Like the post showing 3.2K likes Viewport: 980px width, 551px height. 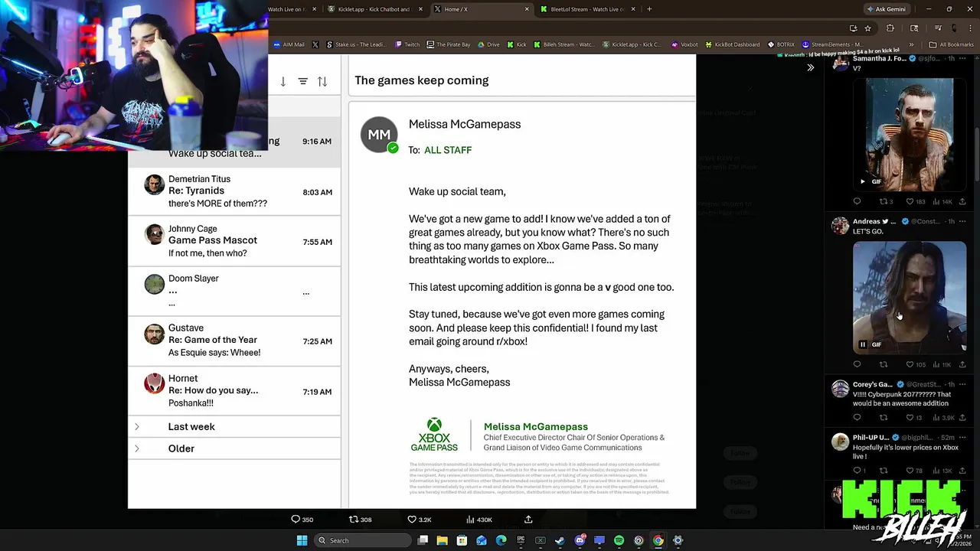[x=412, y=519]
